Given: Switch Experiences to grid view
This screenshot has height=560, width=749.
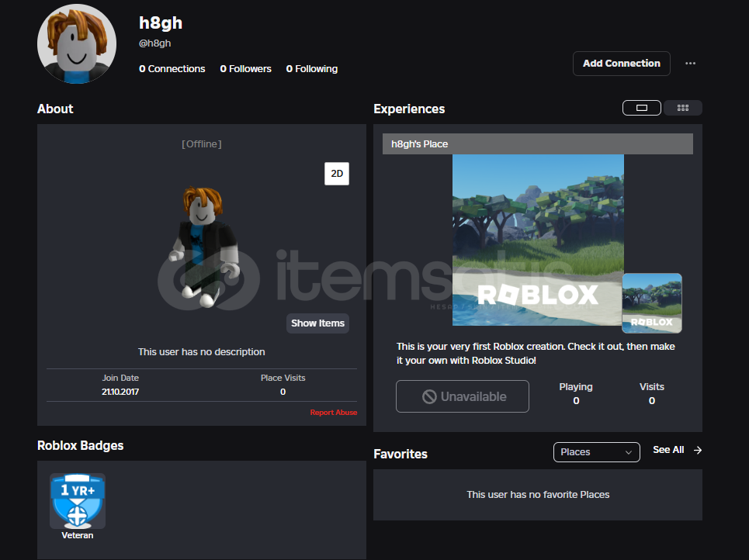Looking at the screenshot, I should click(x=683, y=108).
